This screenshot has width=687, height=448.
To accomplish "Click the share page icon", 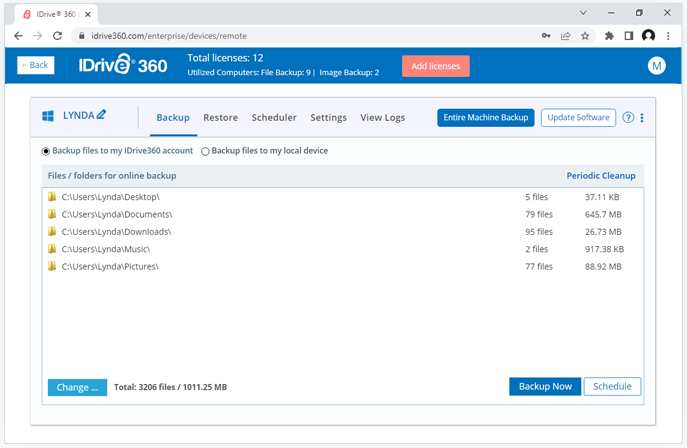I will click(566, 36).
